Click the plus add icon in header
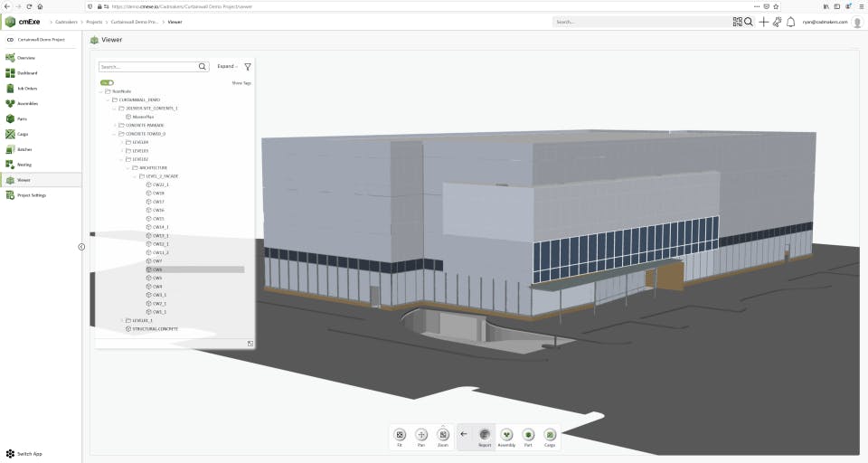This screenshot has height=463, width=868. tap(763, 22)
